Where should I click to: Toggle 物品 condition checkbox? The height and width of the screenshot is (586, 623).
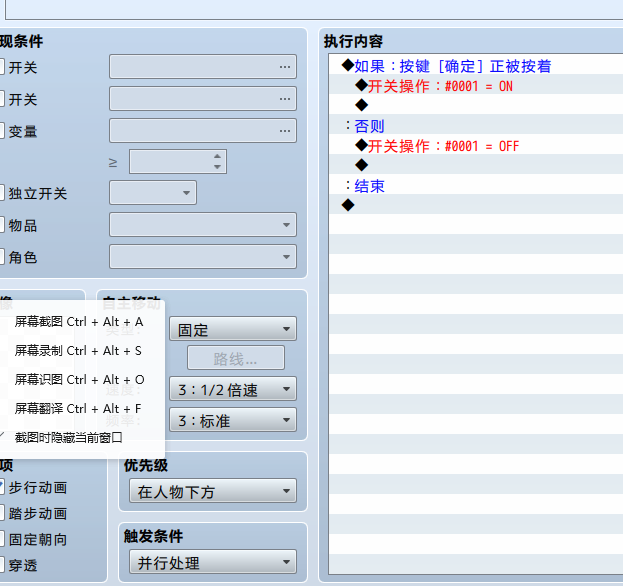click(x=1, y=225)
